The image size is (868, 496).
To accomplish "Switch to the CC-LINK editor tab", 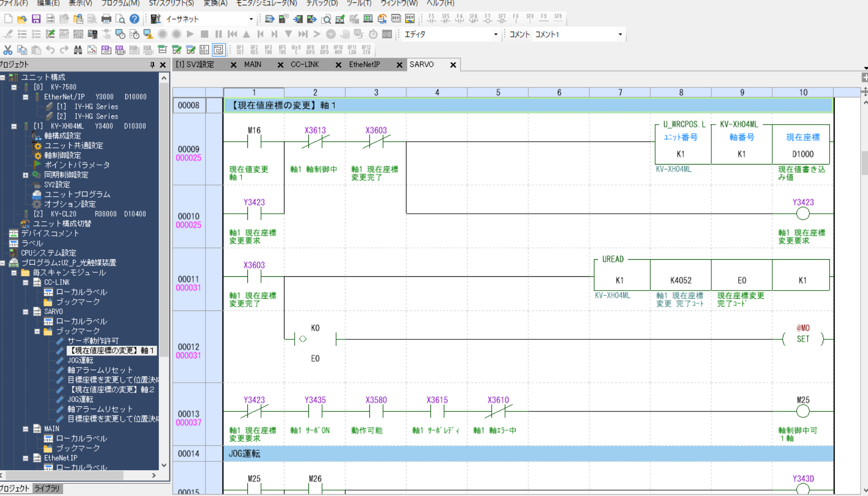I will pos(305,64).
